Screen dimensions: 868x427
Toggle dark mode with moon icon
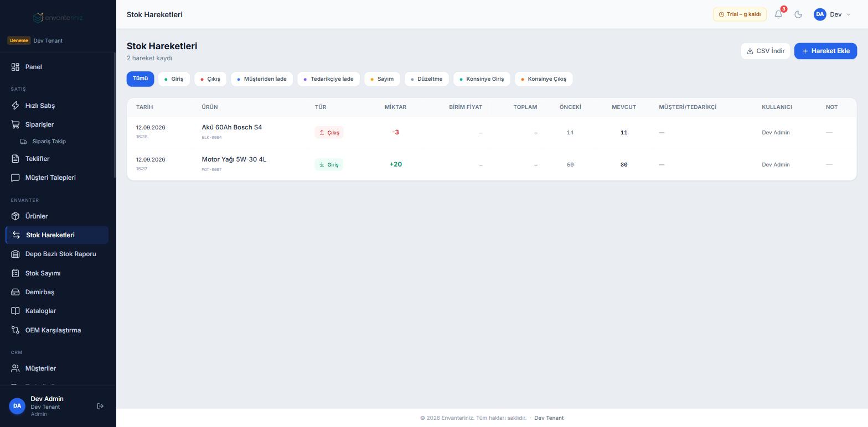798,14
